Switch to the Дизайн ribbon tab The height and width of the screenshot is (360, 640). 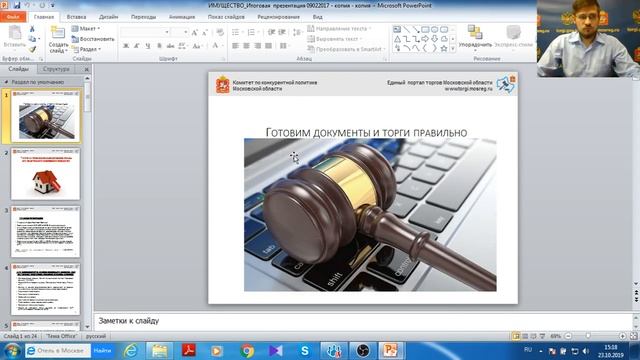pyautogui.click(x=109, y=17)
